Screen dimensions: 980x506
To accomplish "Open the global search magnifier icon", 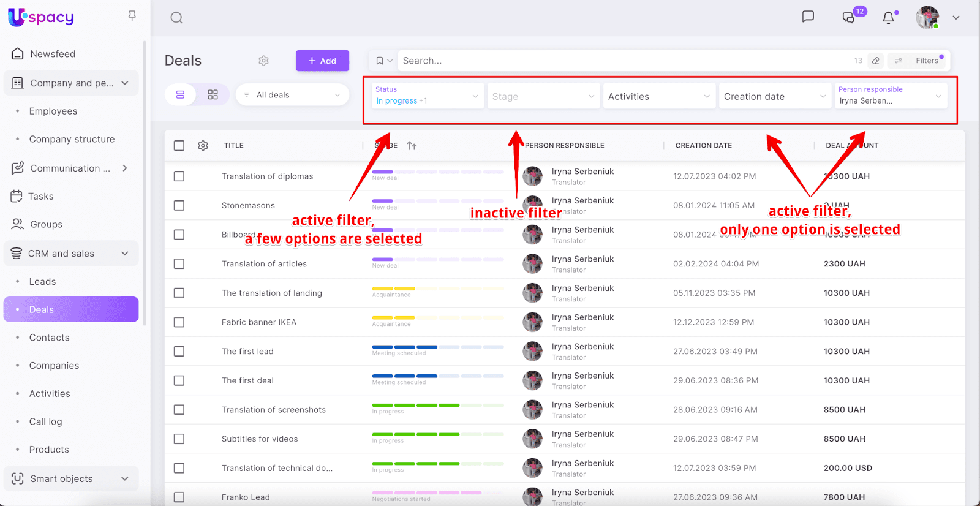I will [x=176, y=18].
